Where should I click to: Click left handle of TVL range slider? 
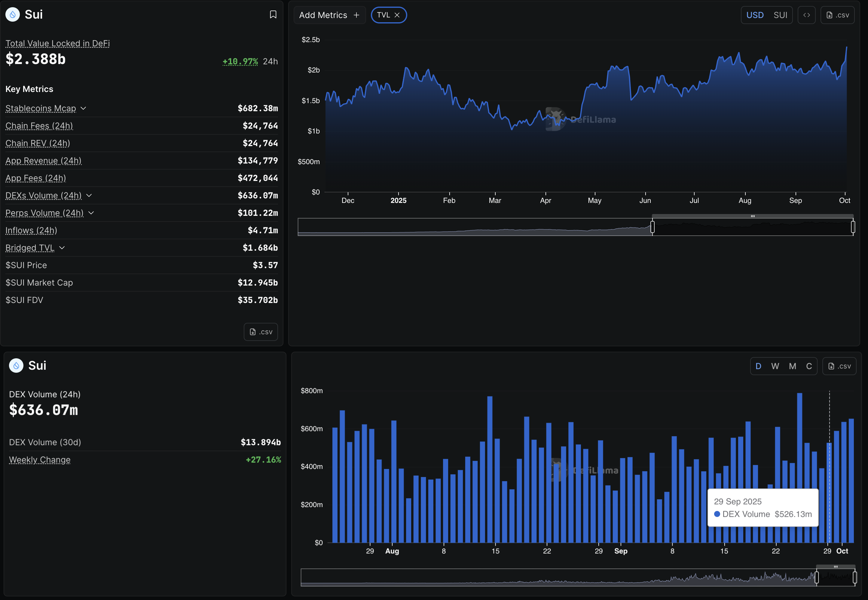coord(652,227)
